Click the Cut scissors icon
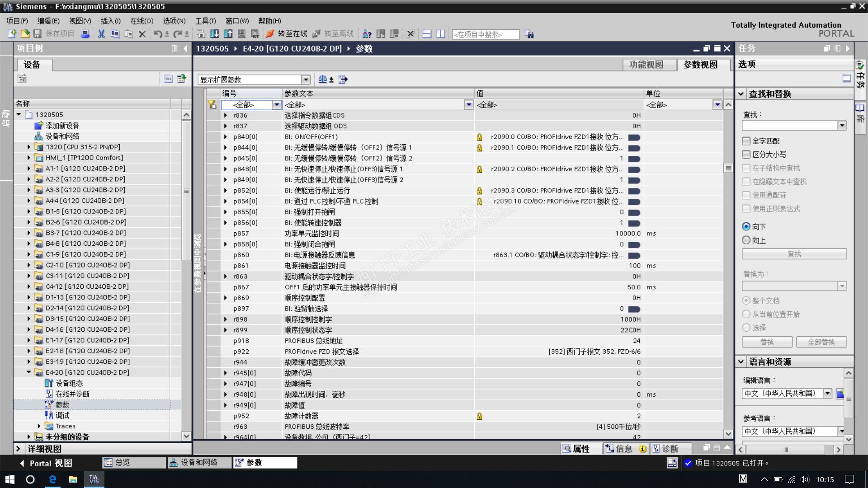868x488 pixels. coord(101,34)
